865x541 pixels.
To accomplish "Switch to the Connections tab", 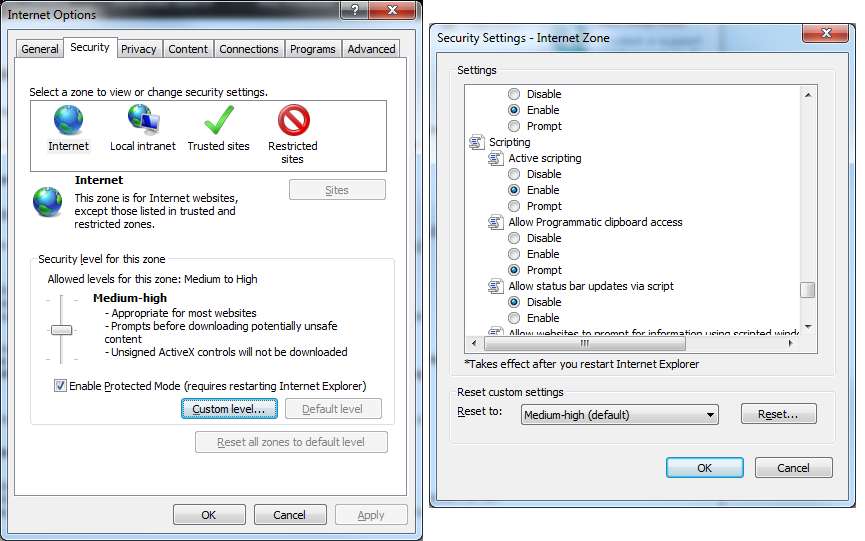I will 249,49.
